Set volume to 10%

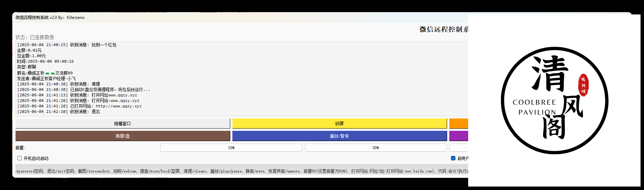[231, 148]
